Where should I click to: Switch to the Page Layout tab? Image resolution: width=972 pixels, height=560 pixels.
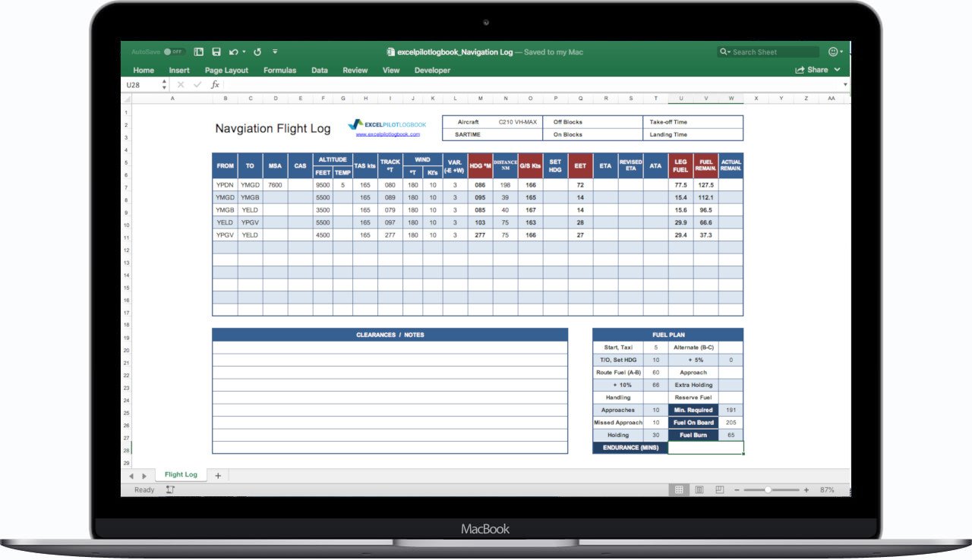[x=226, y=70]
